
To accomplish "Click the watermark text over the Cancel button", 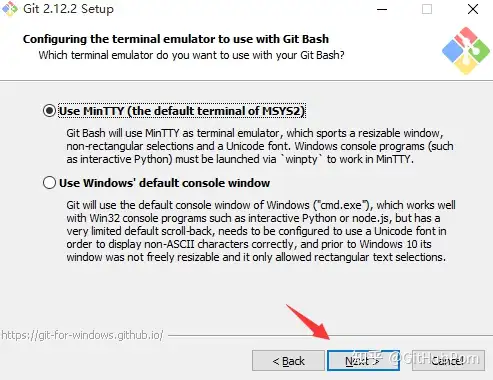I will click(x=416, y=358).
